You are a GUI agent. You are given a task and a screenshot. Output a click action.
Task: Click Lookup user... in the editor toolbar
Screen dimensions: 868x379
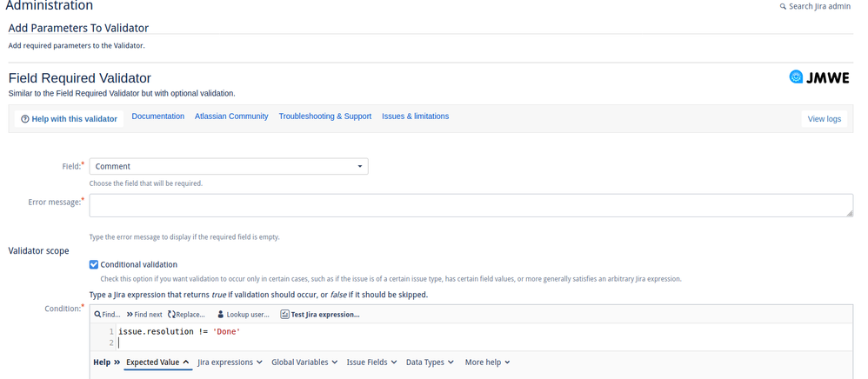[x=243, y=315]
